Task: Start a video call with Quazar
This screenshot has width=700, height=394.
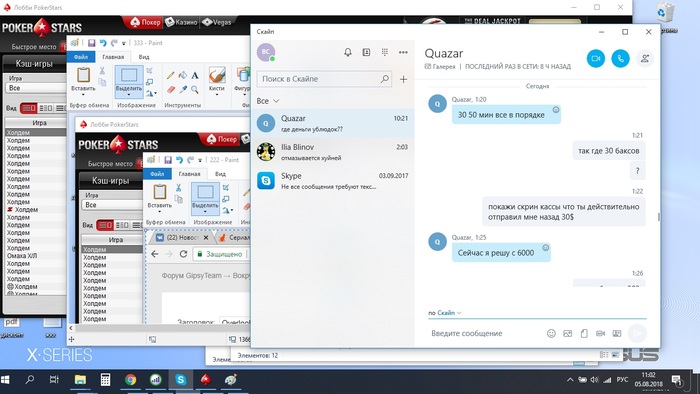Action: coord(596,58)
